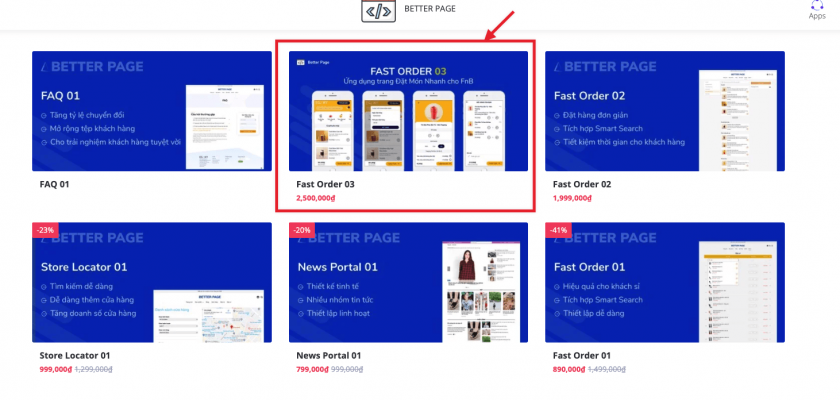Click the -23% discount badge
The image size is (840, 400).
44,230
